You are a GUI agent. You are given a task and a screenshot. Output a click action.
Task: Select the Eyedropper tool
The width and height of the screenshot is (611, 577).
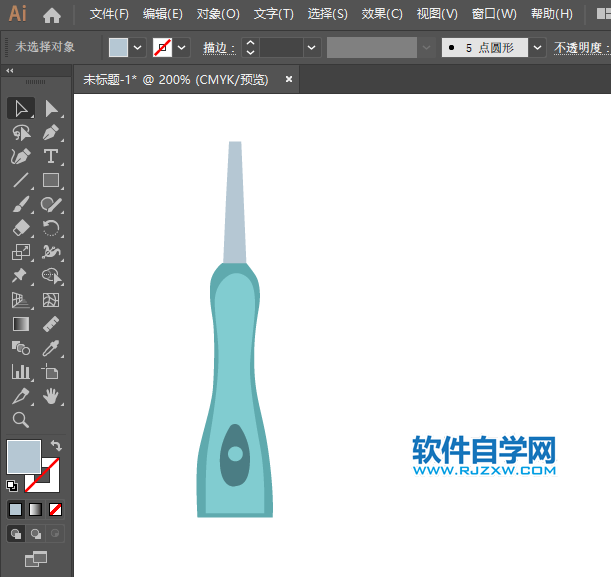tap(51, 348)
